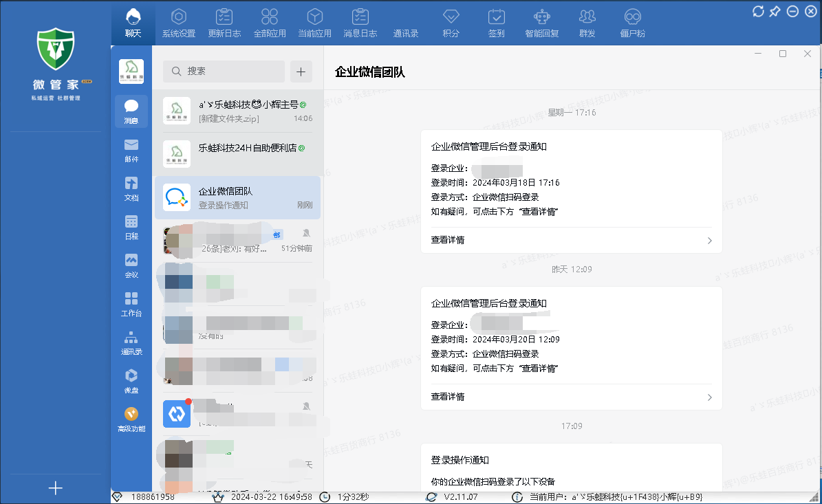This screenshot has height=504, width=822.
Task: Click the 智能回复 robot icon
Action: [542, 23]
